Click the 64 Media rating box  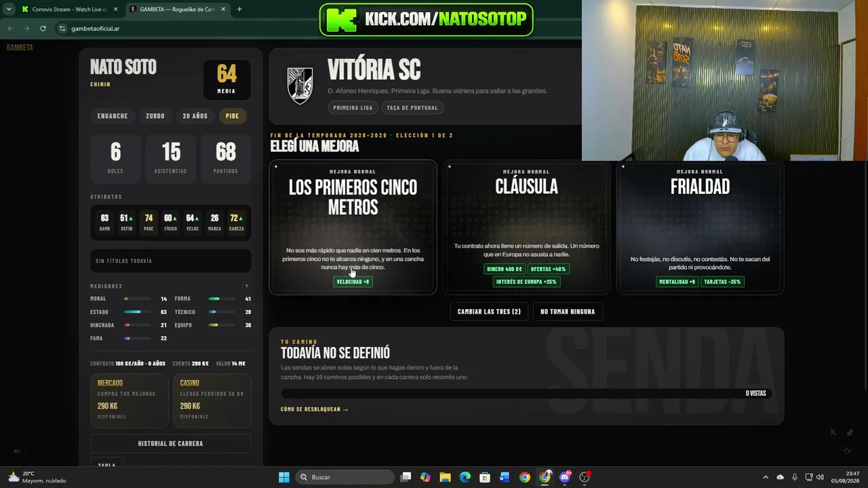pyautogui.click(x=226, y=79)
